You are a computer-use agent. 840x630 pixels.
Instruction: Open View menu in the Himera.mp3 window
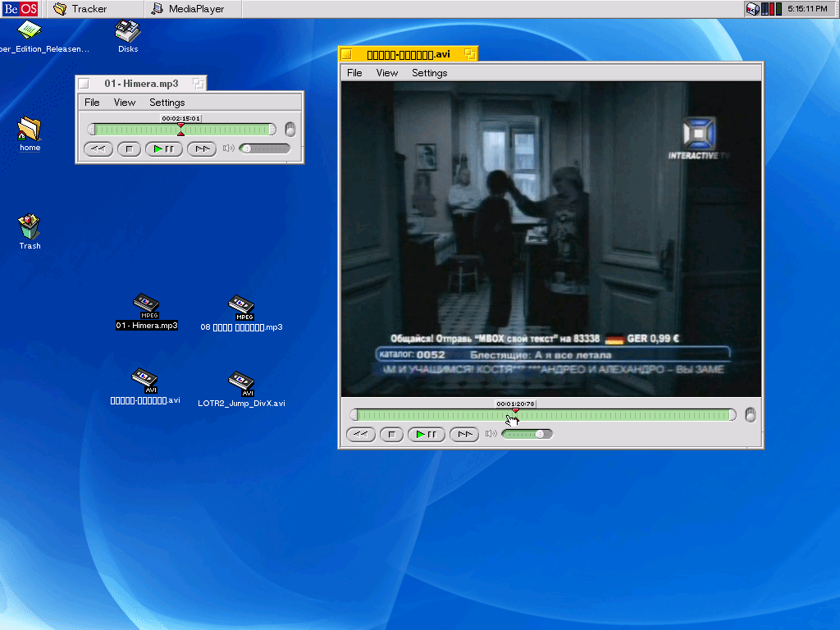pyautogui.click(x=125, y=103)
